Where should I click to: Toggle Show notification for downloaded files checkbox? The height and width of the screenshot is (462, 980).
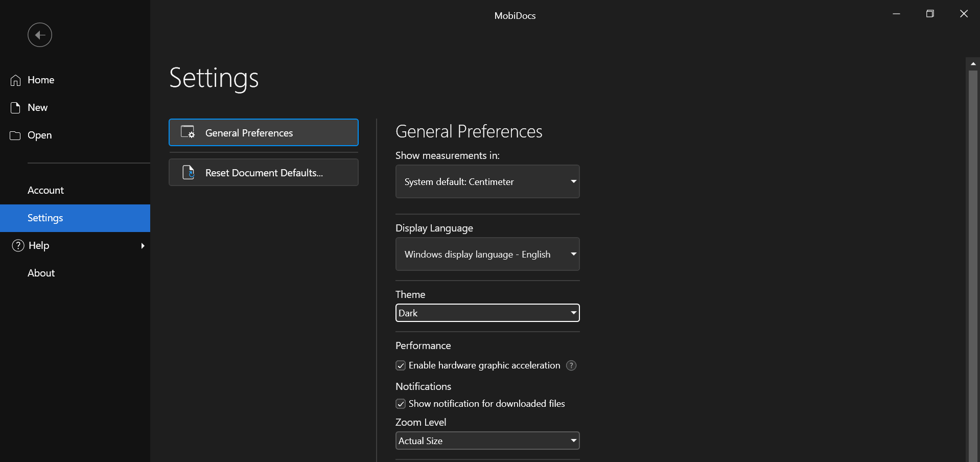pyautogui.click(x=401, y=404)
